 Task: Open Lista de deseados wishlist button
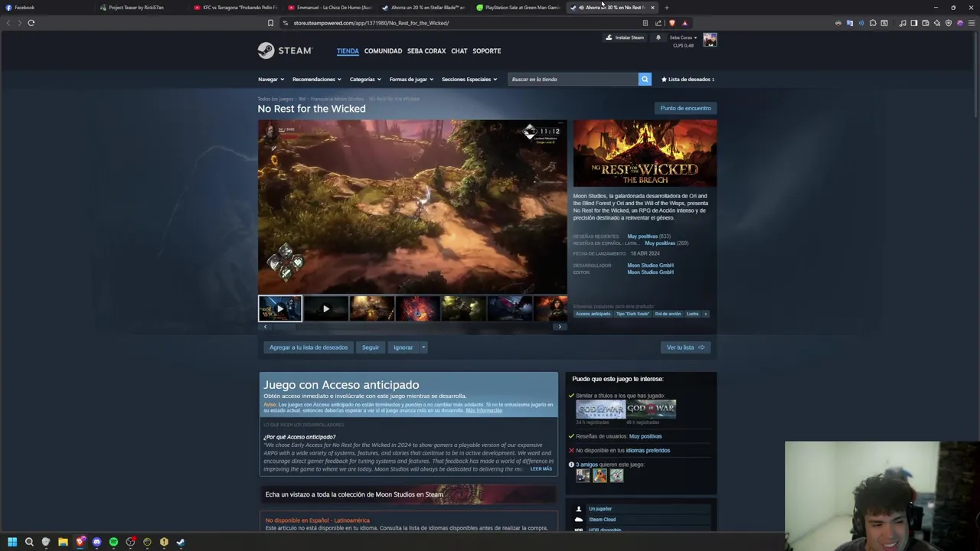tap(688, 79)
